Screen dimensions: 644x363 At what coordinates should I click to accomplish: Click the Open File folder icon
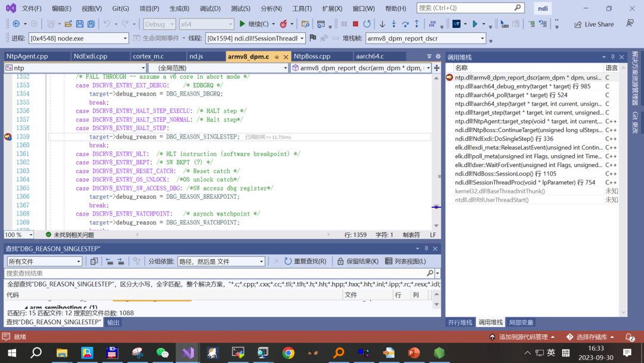pos(68,24)
